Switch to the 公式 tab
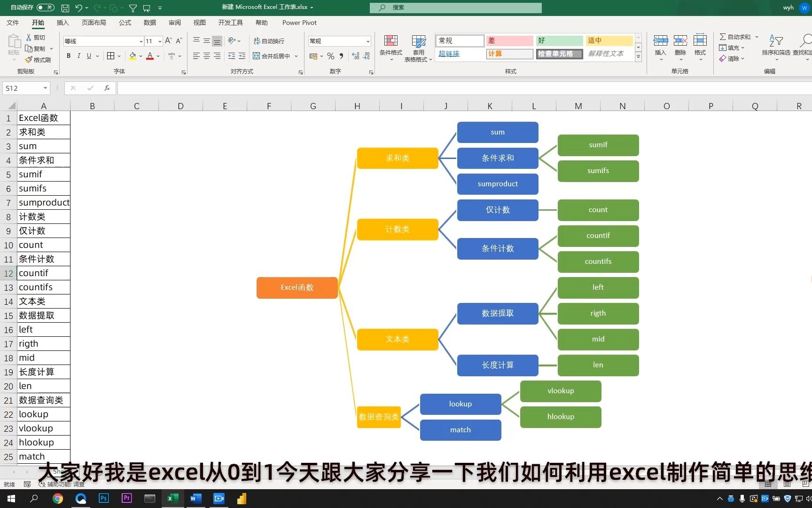This screenshot has height=508, width=812. 125,23
